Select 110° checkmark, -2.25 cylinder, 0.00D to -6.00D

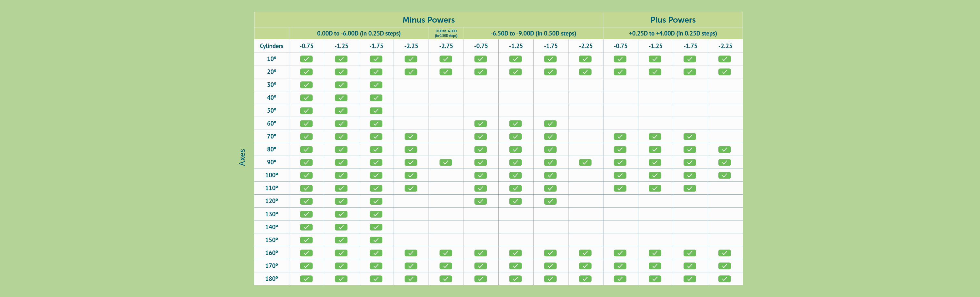point(411,189)
